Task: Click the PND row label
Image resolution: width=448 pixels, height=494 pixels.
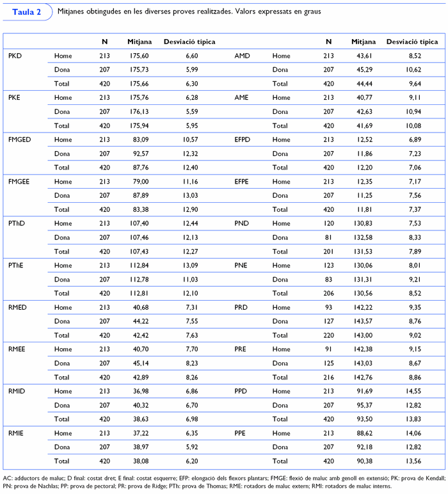Action: (241, 222)
